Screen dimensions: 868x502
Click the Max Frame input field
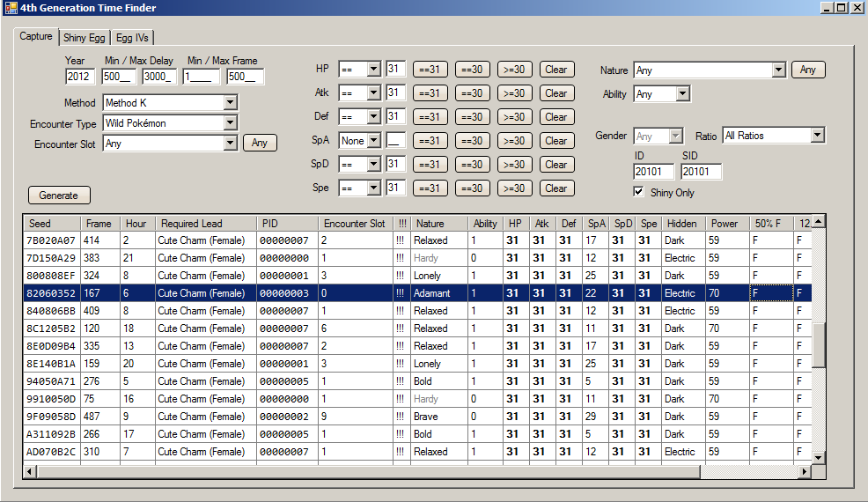[x=245, y=77]
